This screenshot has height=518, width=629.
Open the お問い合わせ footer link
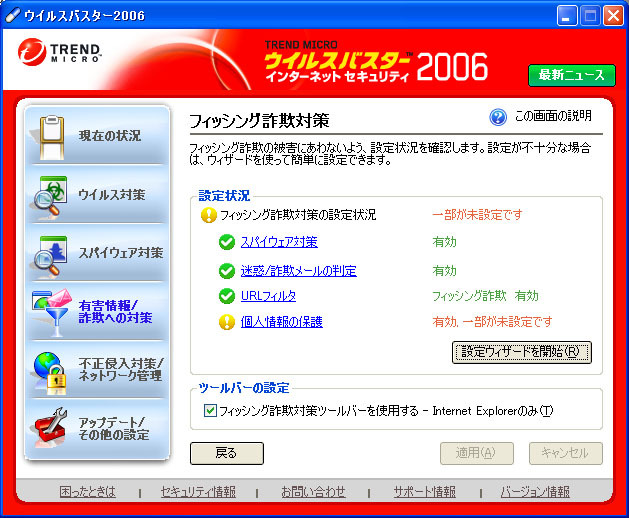pos(313,492)
